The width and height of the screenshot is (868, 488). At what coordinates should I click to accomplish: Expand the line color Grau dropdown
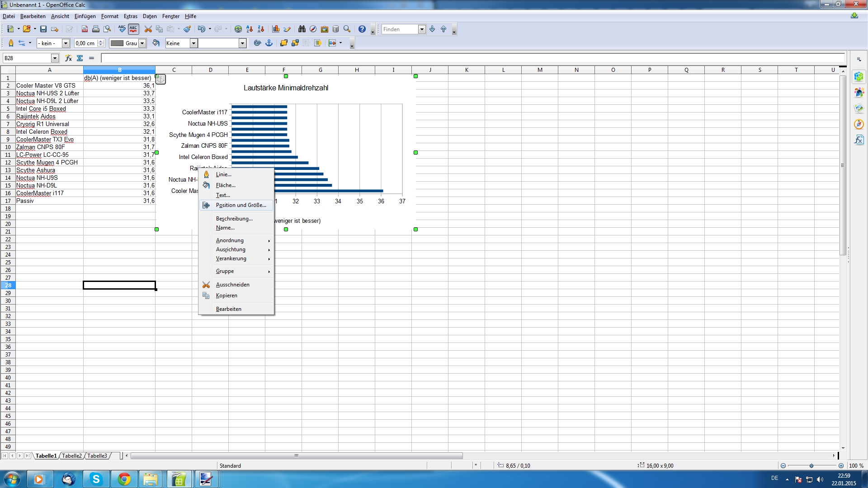[142, 43]
